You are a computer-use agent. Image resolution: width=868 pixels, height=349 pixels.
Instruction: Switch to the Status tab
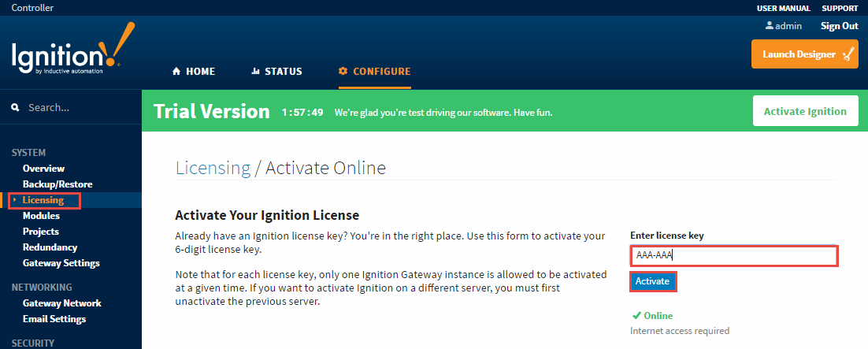click(x=276, y=72)
